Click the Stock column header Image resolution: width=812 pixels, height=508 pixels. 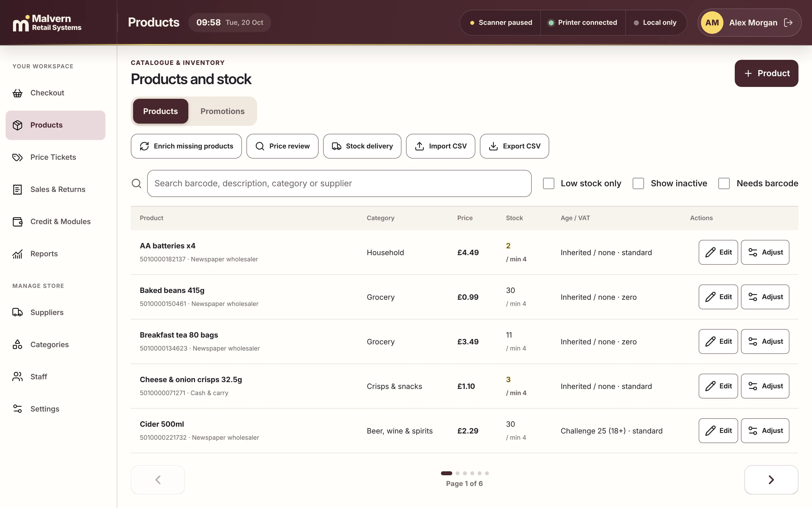pos(514,218)
